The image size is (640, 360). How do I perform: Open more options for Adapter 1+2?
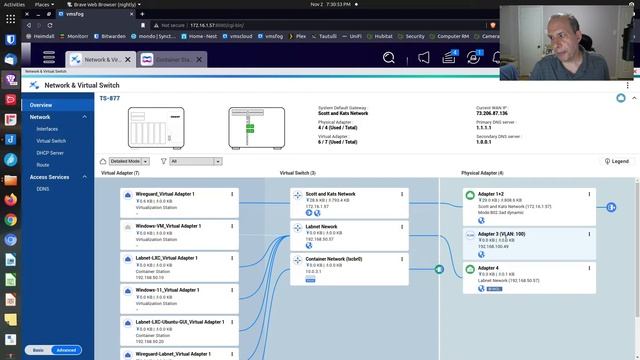pos(589,194)
